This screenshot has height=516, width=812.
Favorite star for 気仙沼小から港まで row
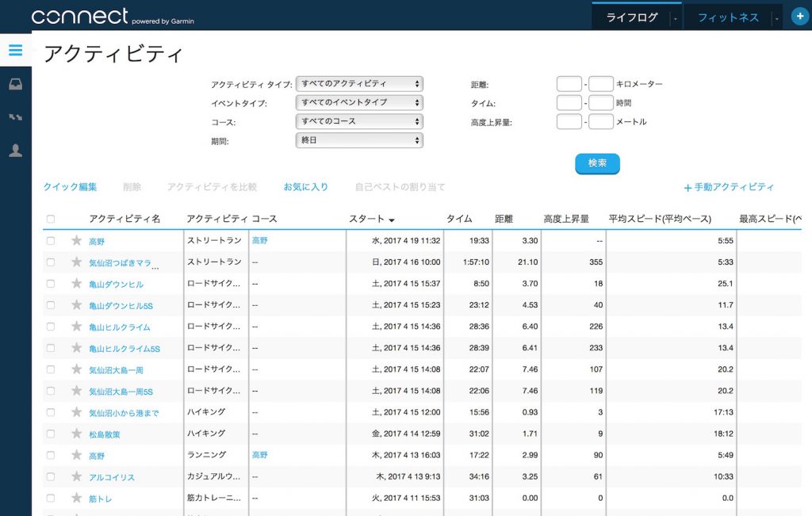pyautogui.click(x=77, y=412)
